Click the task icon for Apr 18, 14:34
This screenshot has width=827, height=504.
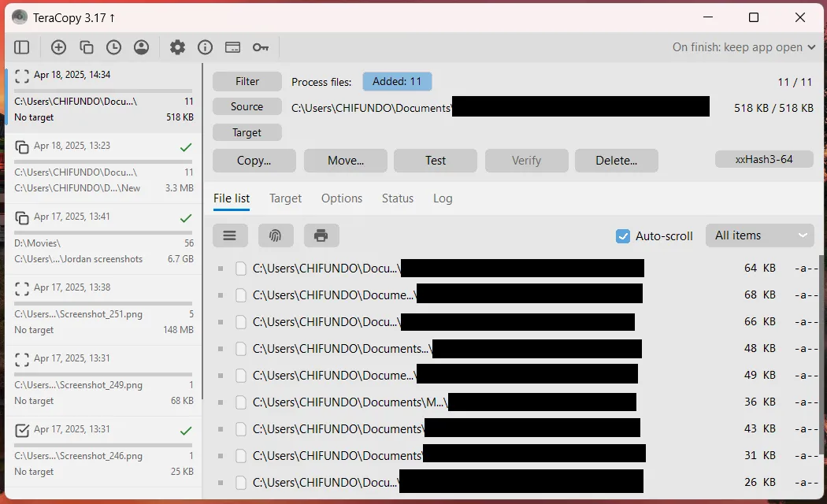pyautogui.click(x=21, y=76)
